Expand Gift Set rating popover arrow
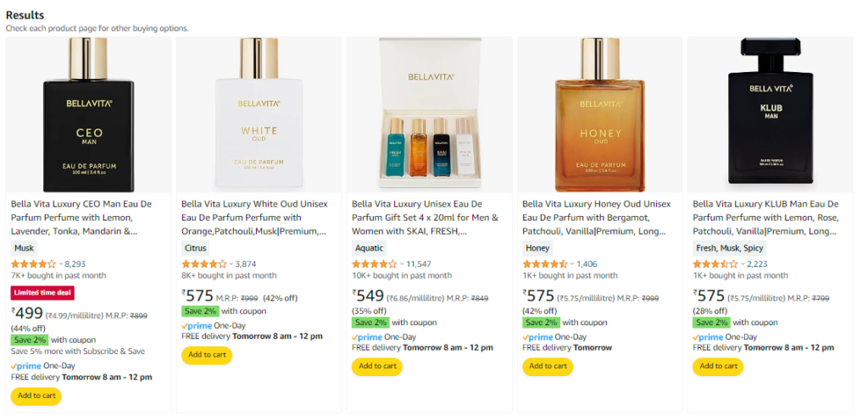868x420 pixels. (402, 264)
